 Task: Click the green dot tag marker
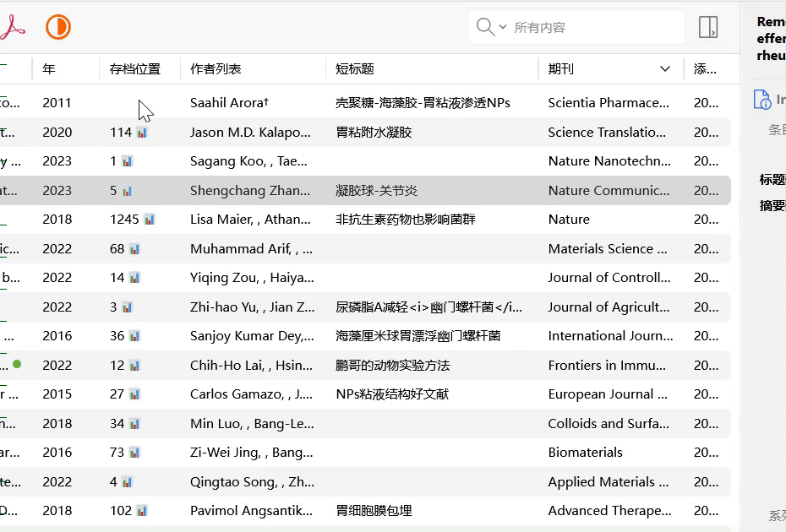pyautogui.click(x=17, y=365)
